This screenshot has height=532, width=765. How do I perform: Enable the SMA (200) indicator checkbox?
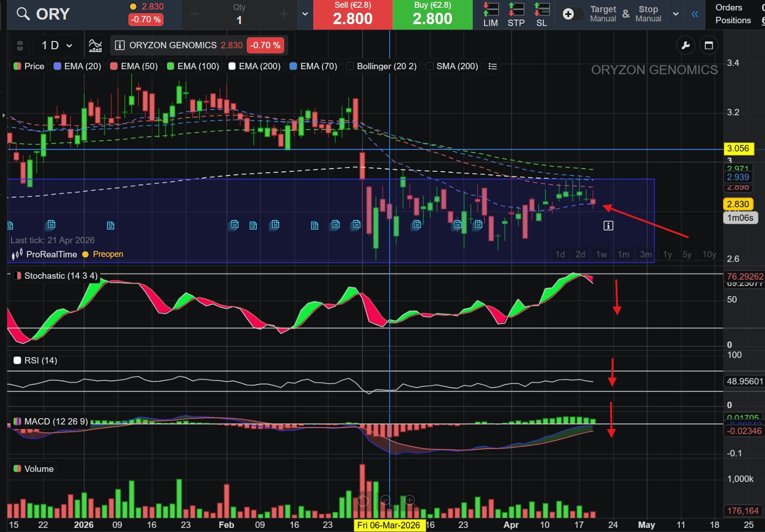429,66
